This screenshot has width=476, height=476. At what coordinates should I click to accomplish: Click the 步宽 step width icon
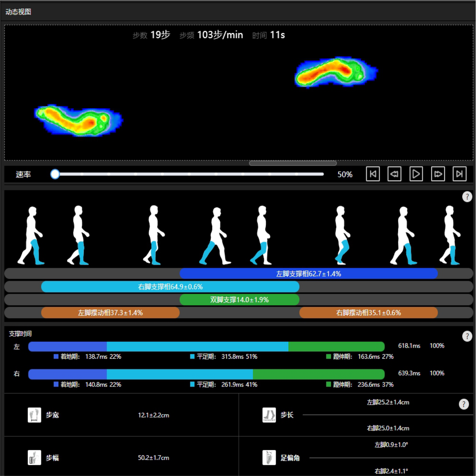[34, 415]
